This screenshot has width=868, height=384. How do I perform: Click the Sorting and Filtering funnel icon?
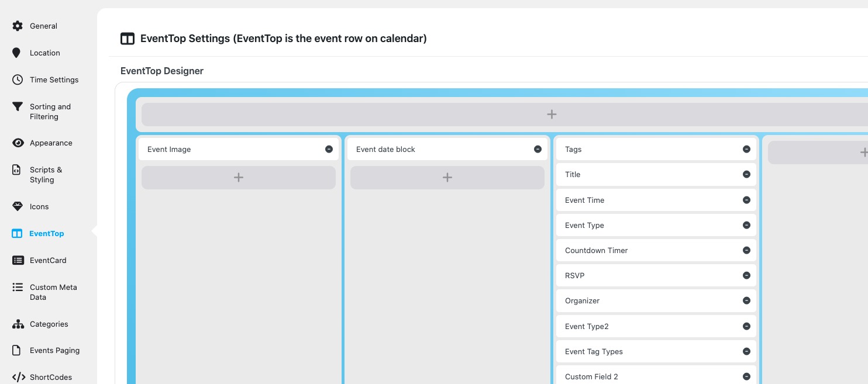pos(18,107)
